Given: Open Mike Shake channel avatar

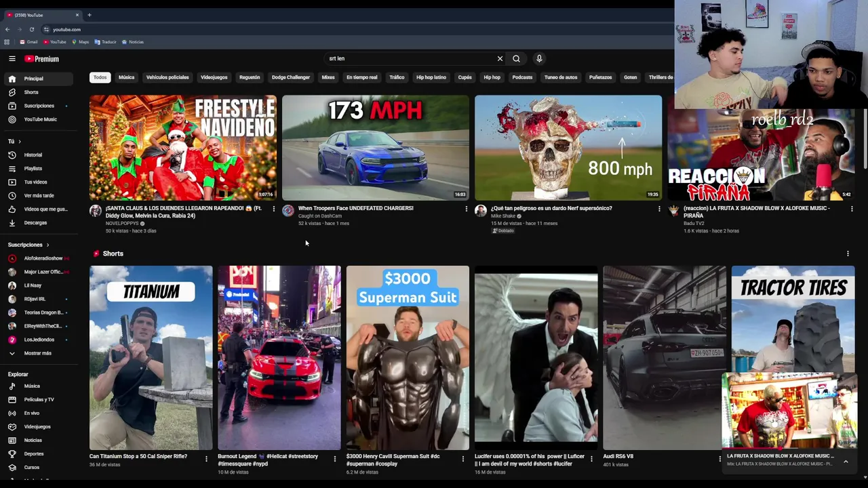Looking at the screenshot, I should [481, 211].
